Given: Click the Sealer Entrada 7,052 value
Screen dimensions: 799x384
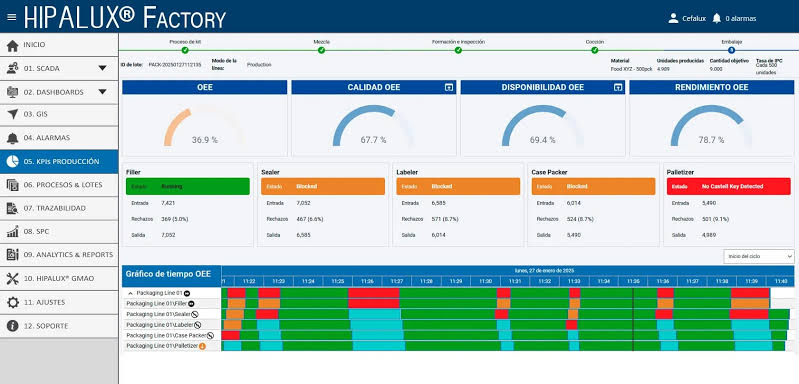Looking at the screenshot, I should pos(305,203).
